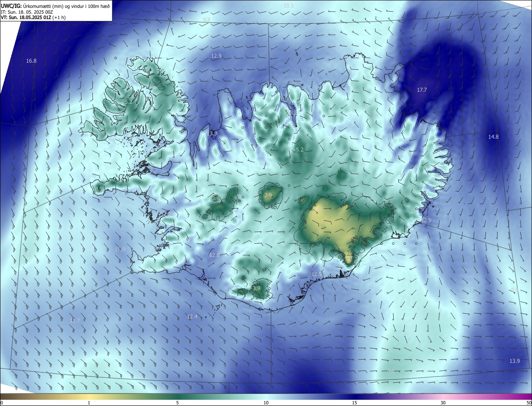Click the colour scale tick labelled 0
The height and width of the screenshot is (406, 532).
click(x=2, y=403)
